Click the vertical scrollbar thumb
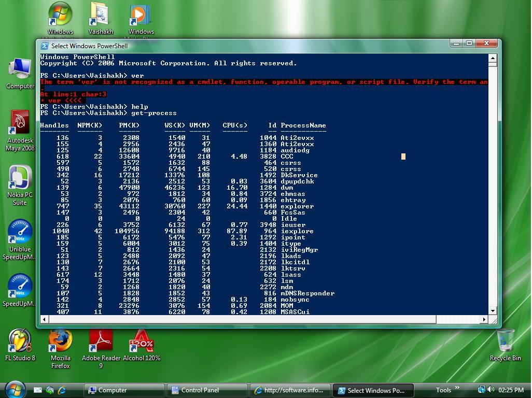 (x=493, y=64)
